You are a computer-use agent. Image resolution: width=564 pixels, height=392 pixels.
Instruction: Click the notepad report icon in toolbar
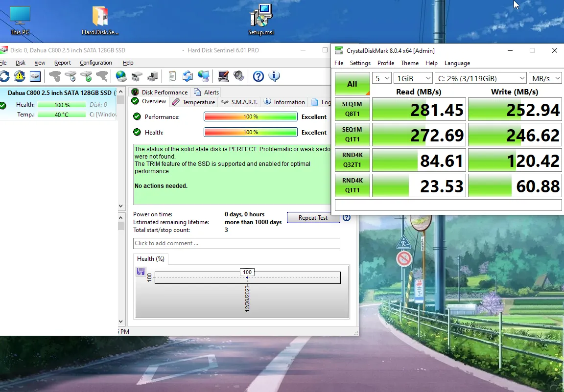coord(172,76)
